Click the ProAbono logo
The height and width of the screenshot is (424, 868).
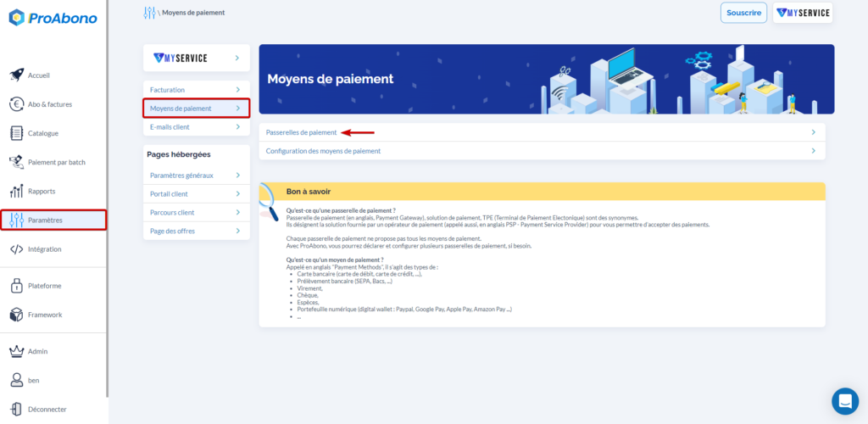tap(53, 18)
